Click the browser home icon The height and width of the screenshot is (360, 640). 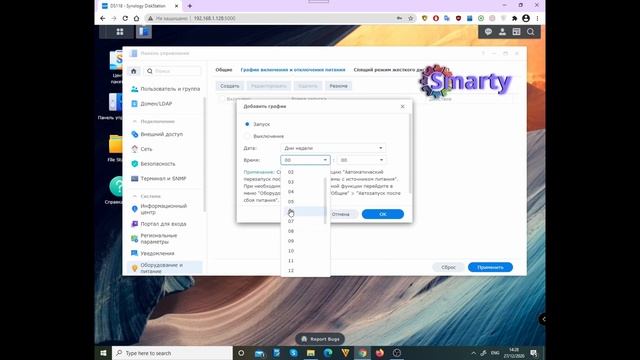136,18
